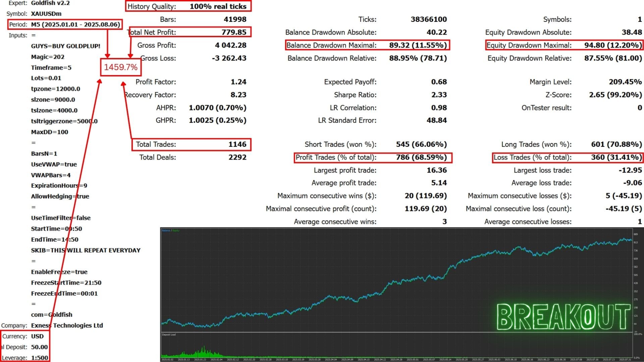644x362 pixels.
Task: Select Average profit trade value "5.14"
Action: [x=439, y=183]
